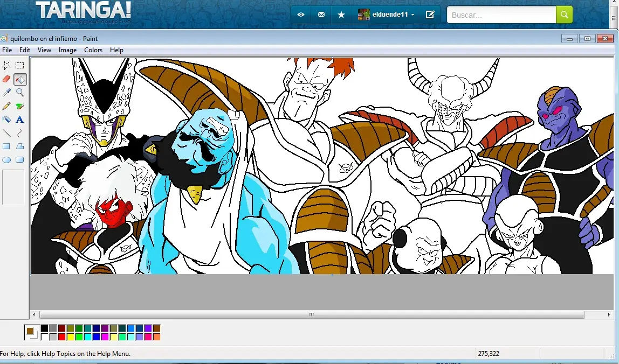Select the dark red maroon swatch
The image size is (619, 364).
point(61,328)
